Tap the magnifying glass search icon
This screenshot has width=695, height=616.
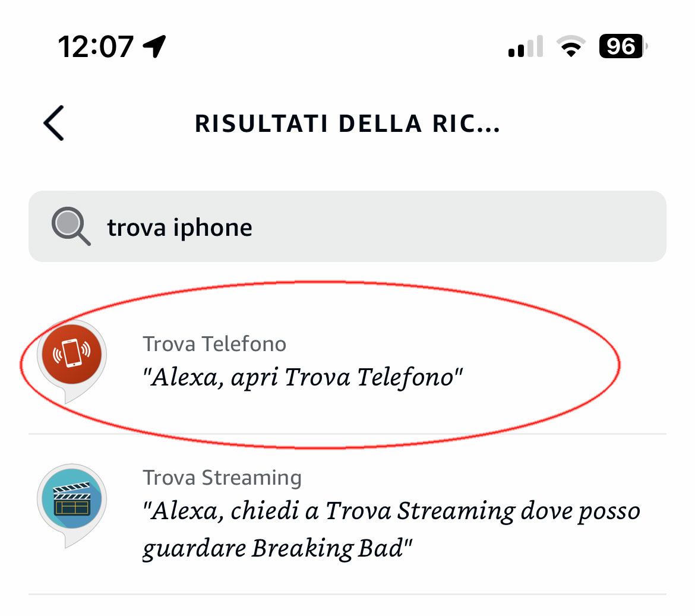coord(70,226)
